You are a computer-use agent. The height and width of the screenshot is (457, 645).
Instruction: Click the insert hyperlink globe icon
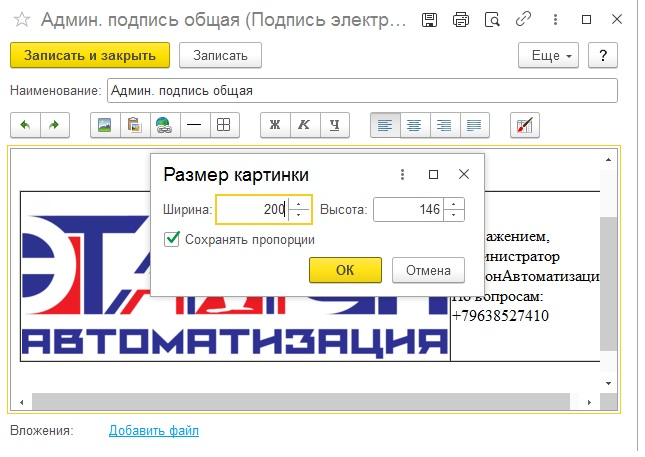[162, 125]
